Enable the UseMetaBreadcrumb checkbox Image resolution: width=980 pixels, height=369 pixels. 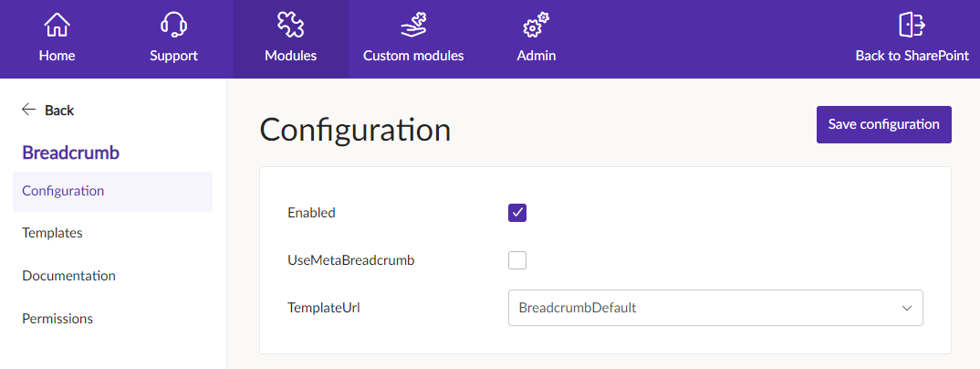coord(517,260)
